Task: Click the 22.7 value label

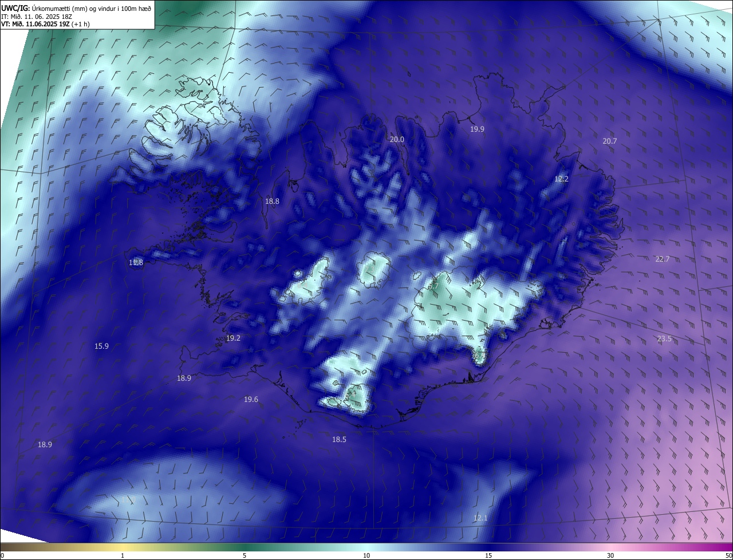Action: (663, 259)
